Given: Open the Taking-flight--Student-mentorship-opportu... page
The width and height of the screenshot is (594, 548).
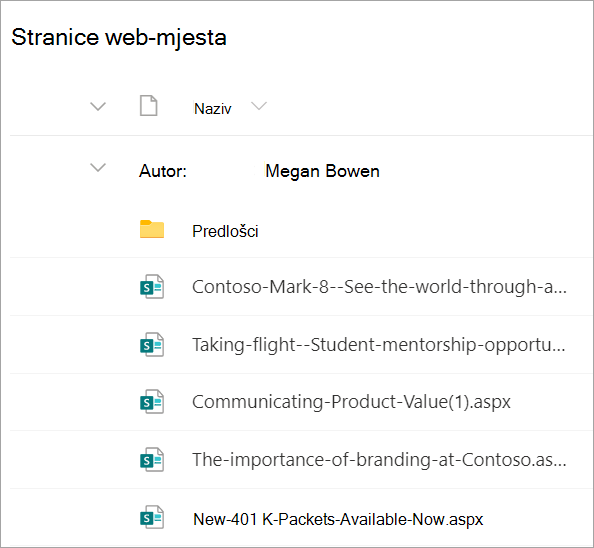Looking at the screenshot, I should point(378,345).
